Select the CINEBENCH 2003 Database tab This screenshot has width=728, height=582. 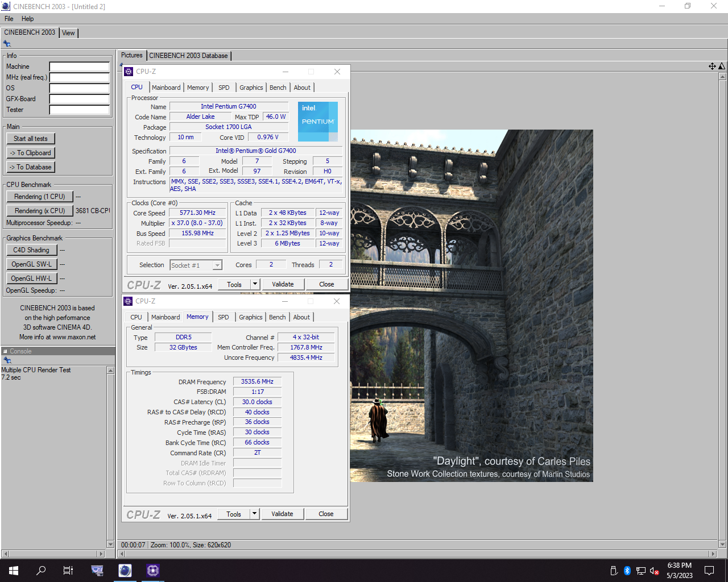coord(188,56)
